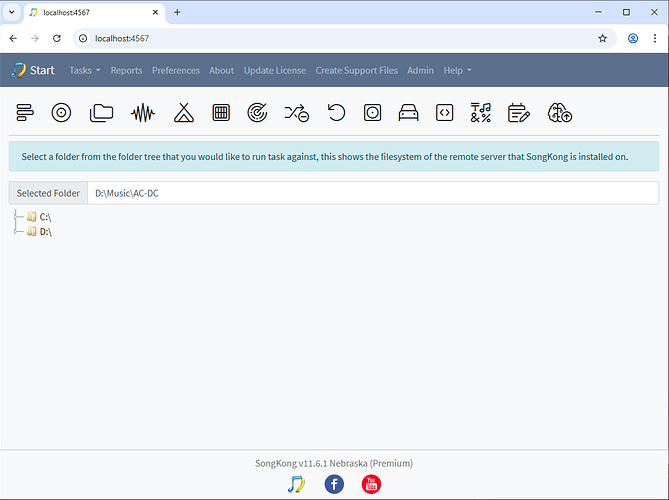Click the square with disc icon
The height and width of the screenshot is (500, 669).
click(372, 113)
